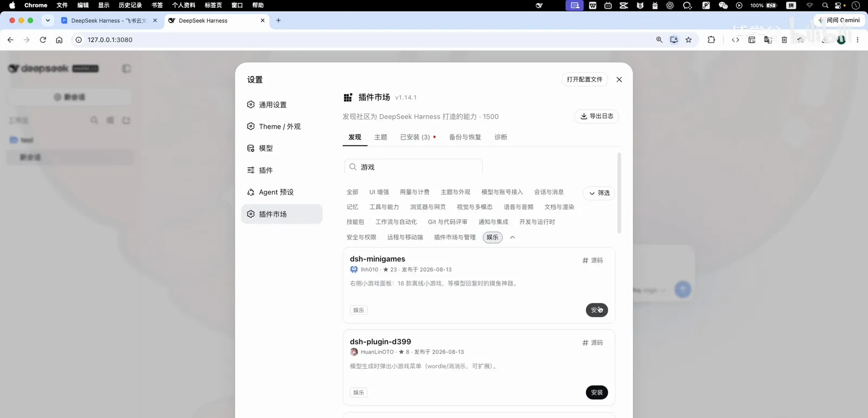
Task: Open the Chrome extensions puzzle icon
Action: point(711,40)
